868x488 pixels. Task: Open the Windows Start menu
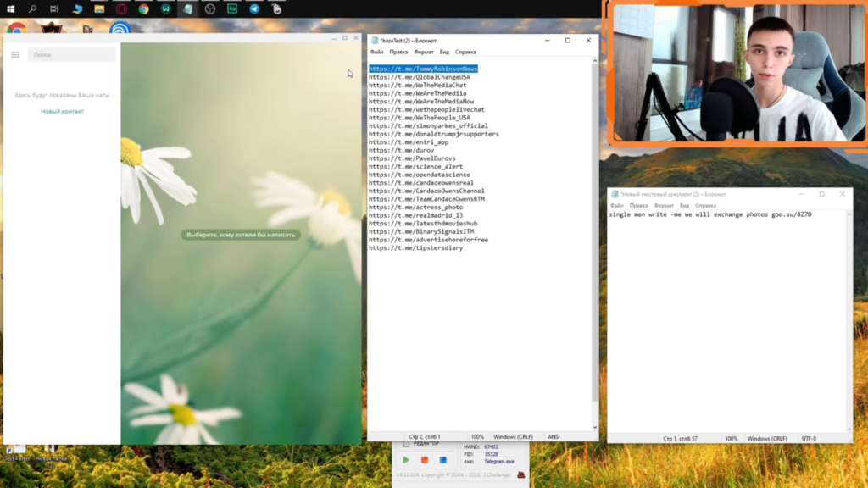click(10, 8)
